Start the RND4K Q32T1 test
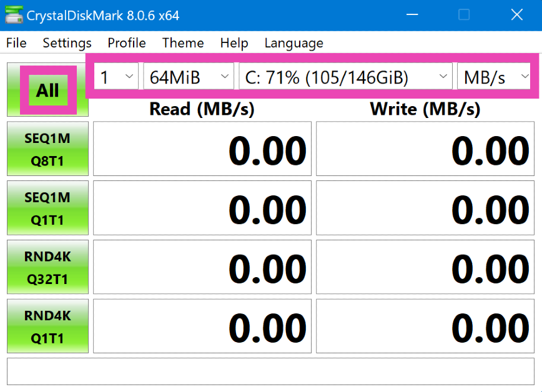The height and width of the screenshot is (392, 542). (x=47, y=267)
